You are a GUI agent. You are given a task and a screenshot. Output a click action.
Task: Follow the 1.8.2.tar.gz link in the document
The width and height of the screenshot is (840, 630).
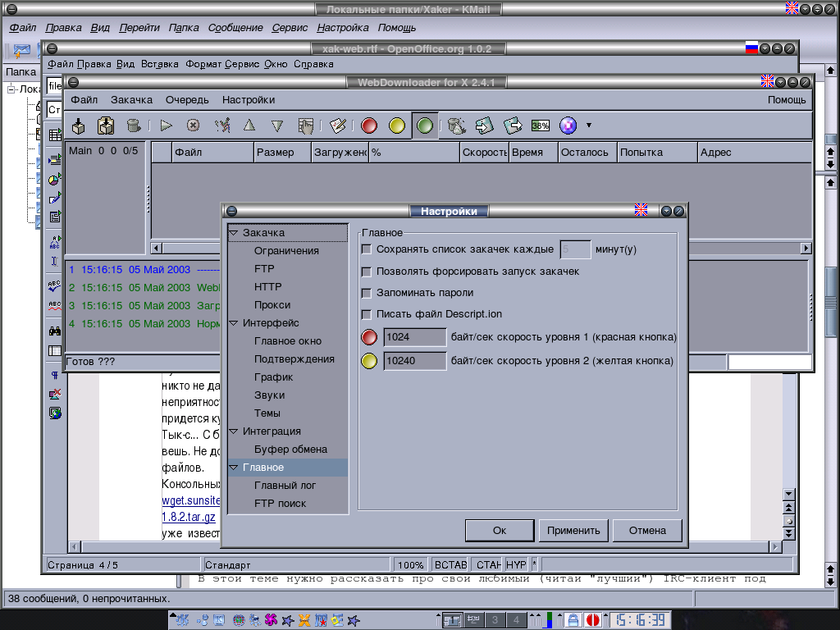189,517
